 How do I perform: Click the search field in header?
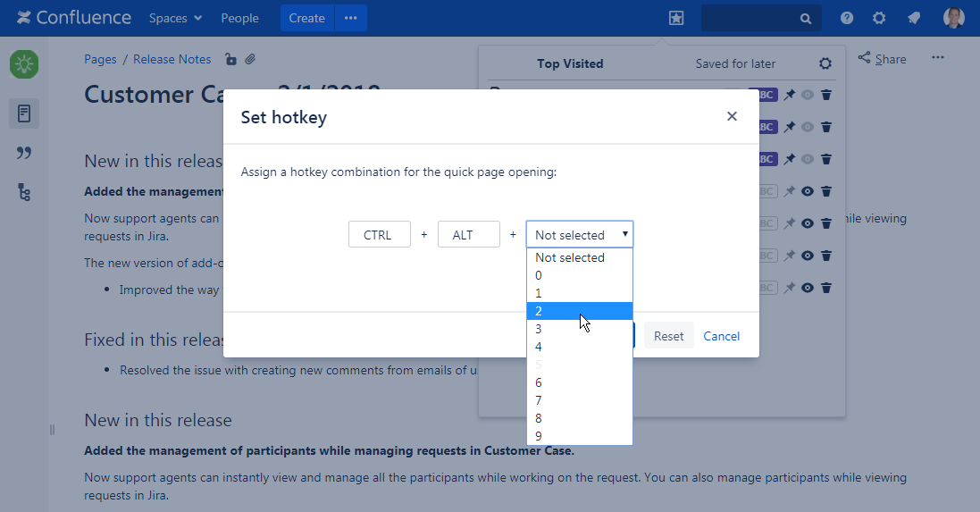pos(755,18)
